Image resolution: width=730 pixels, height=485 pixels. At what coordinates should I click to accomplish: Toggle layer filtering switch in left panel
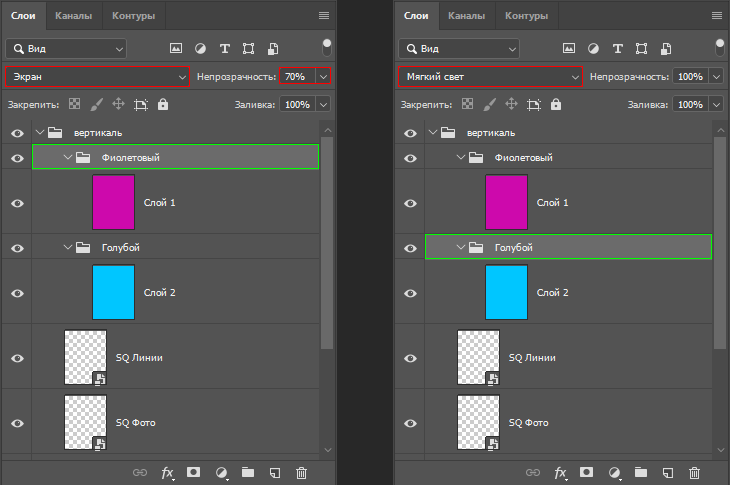point(327,47)
